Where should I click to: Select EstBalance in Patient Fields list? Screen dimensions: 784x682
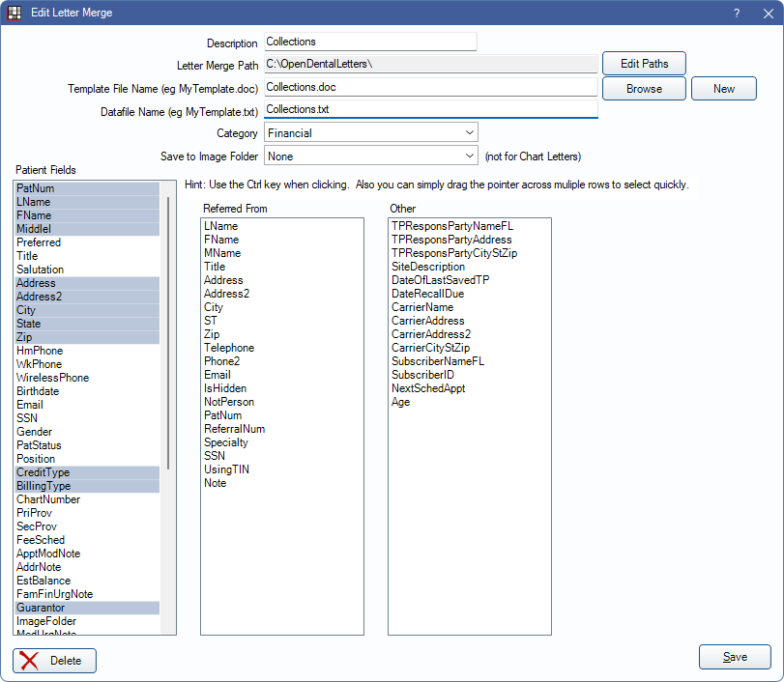coord(44,581)
